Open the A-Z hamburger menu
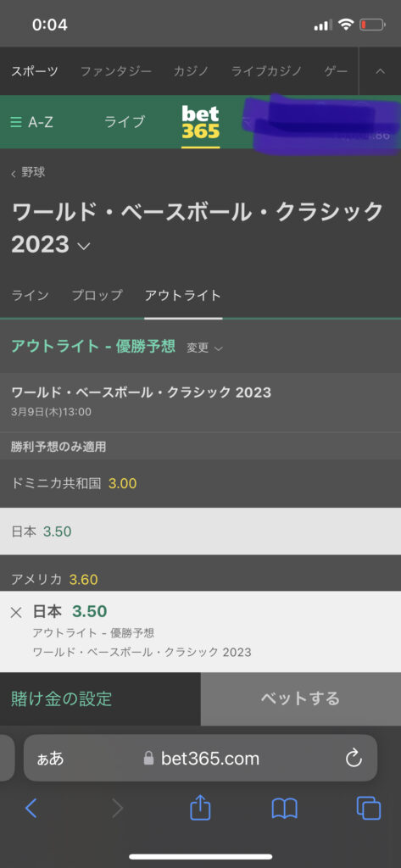This screenshot has width=401, height=868. (32, 122)
